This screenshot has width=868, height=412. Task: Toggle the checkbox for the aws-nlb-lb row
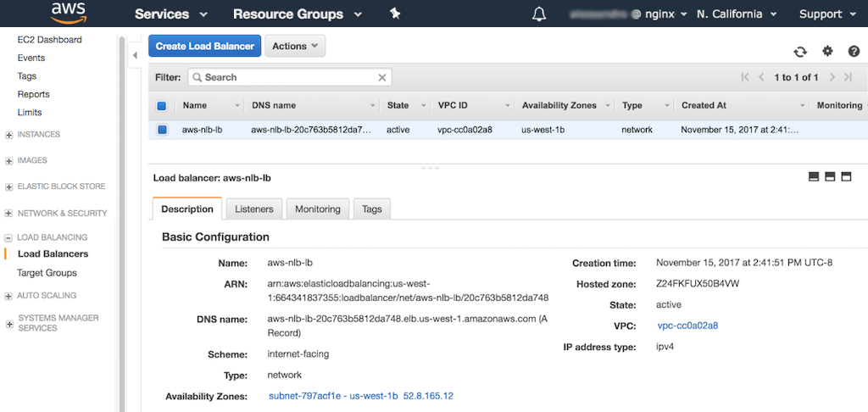162,130
